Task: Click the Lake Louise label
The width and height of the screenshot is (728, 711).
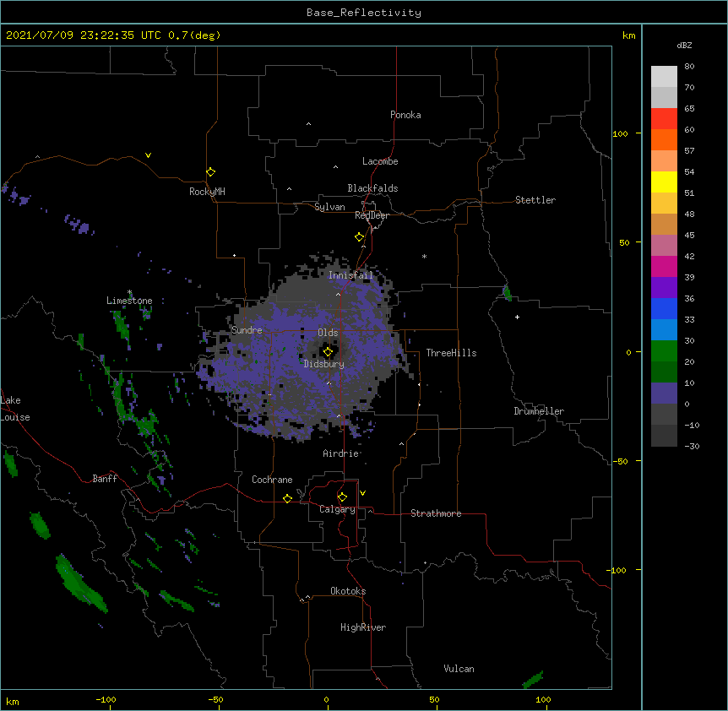Action: click(x=15, y=409)
